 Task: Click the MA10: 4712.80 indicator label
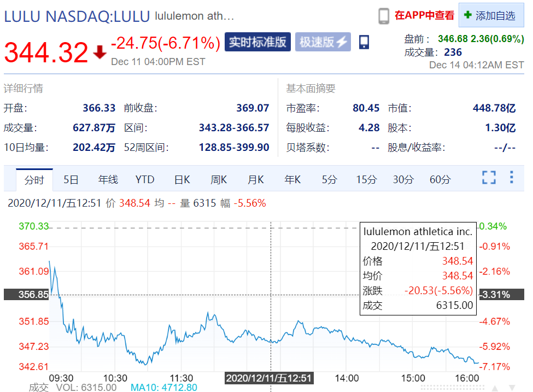(x=164, y=388)
